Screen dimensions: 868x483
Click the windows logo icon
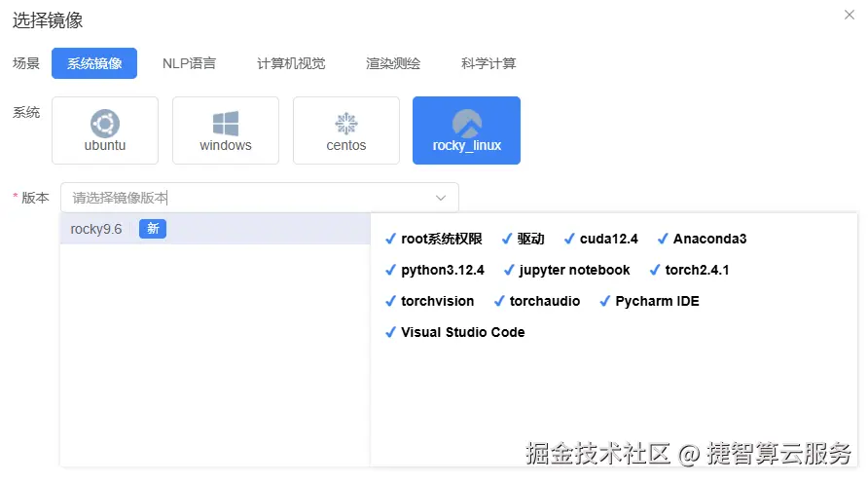226,123
